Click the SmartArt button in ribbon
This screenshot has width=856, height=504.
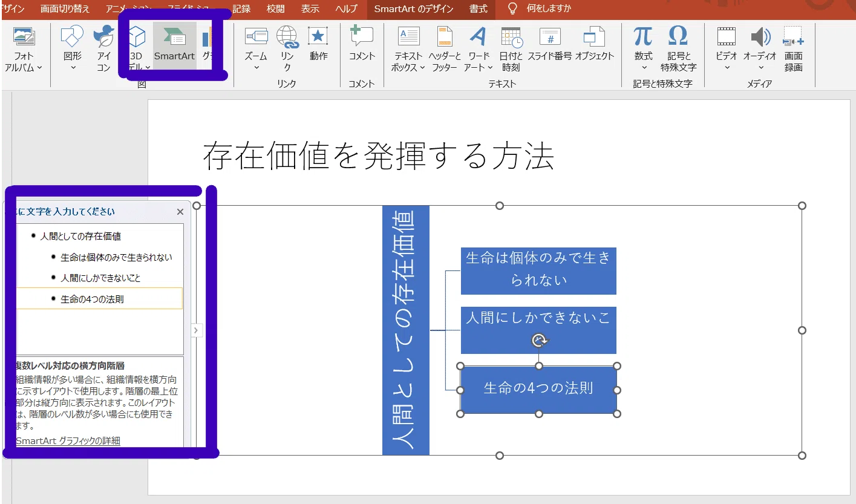(174, 45)
